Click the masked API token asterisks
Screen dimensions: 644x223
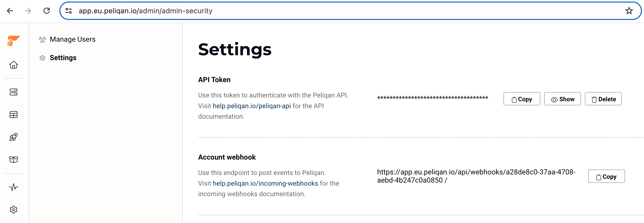pos(433,98)
